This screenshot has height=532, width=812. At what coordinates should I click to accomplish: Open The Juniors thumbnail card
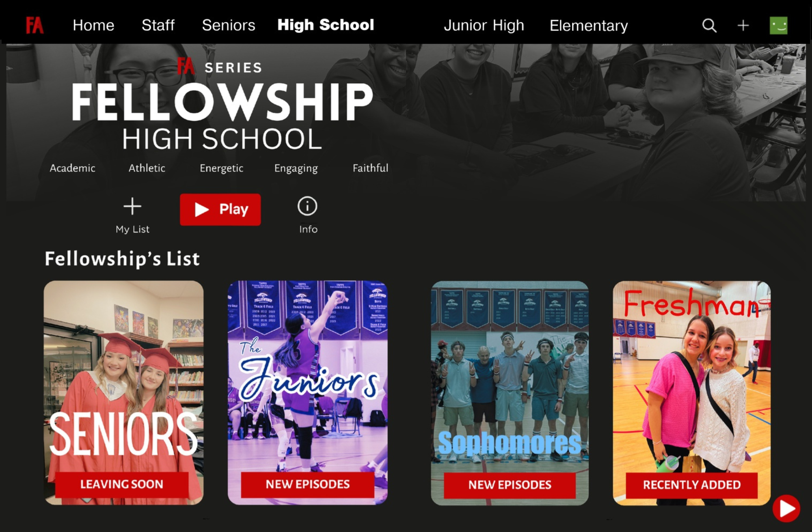pos(307,393)
